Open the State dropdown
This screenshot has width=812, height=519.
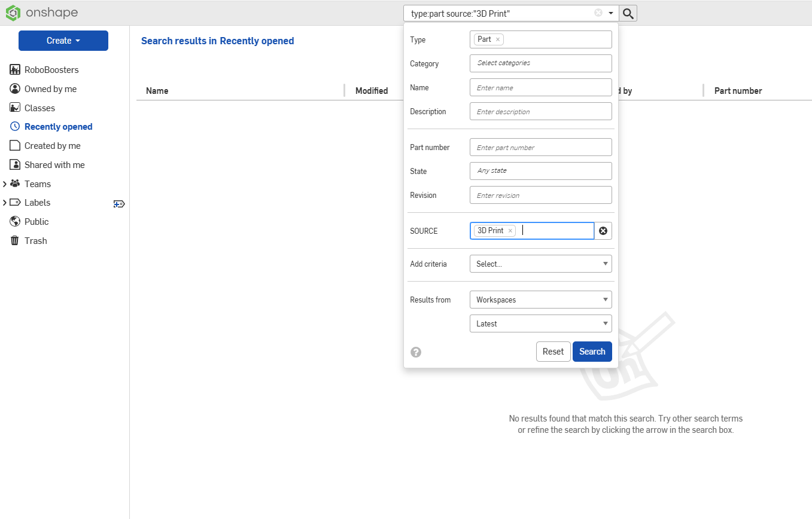pyautogui.click(x=541, y=171)
